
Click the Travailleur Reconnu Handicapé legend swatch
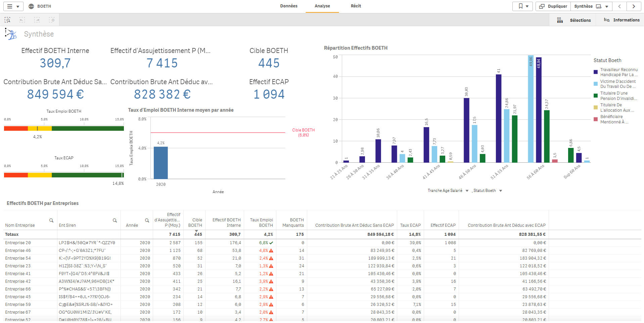click(596, 72)
